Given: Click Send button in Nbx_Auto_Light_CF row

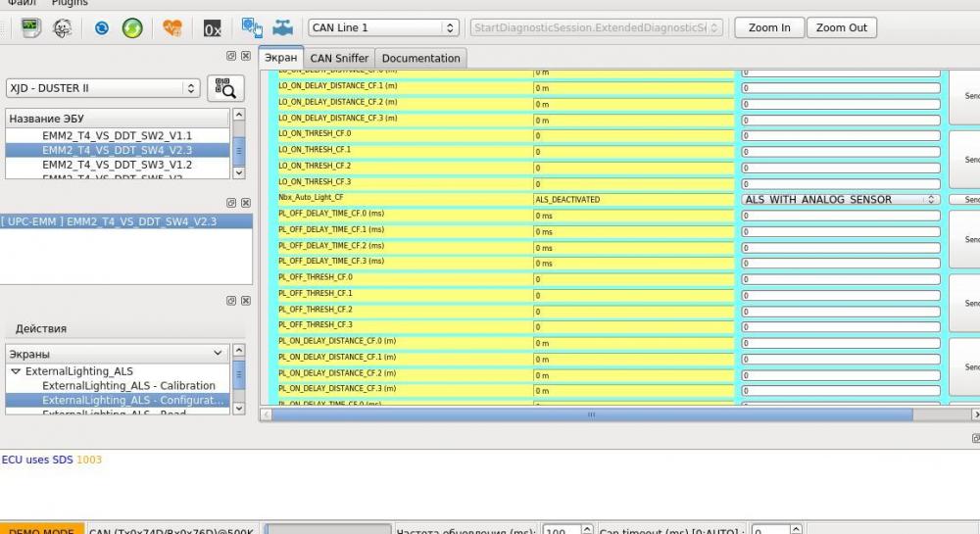Looking at the screenshot, I should (x=965, y=199).
